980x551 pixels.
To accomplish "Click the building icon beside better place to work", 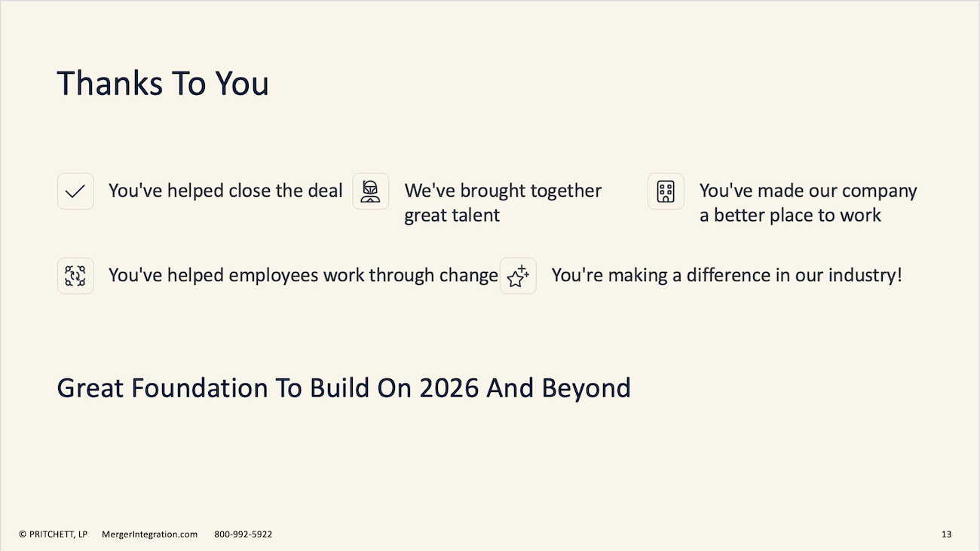I will (666, 191).
